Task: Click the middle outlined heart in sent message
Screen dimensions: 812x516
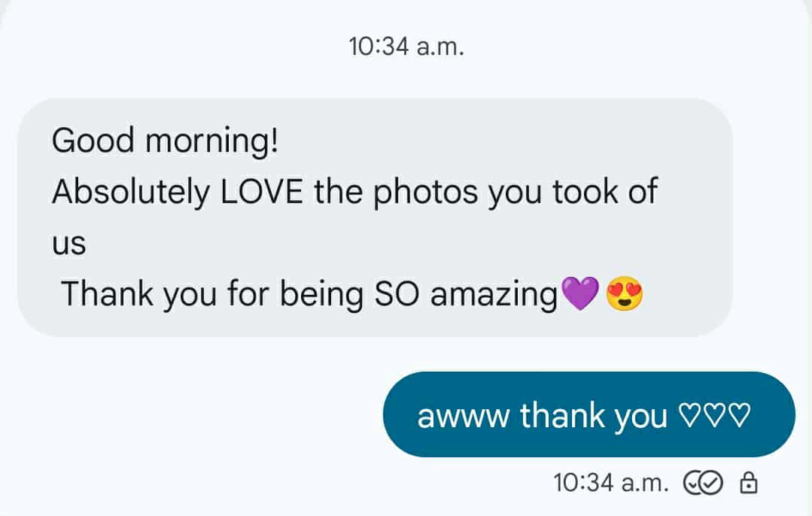Action: point(714,415)
